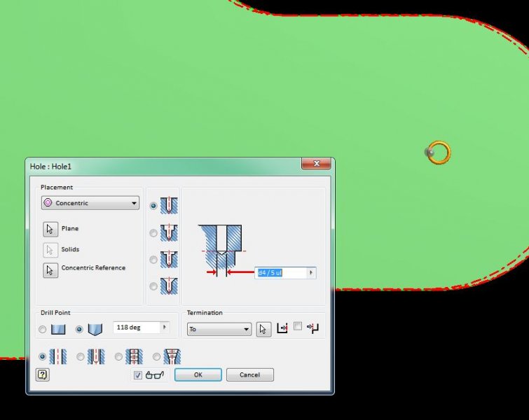This screenshot has width=529, height=420.
Task: Click the orange hole preview circle
Action: pos(439,153)
